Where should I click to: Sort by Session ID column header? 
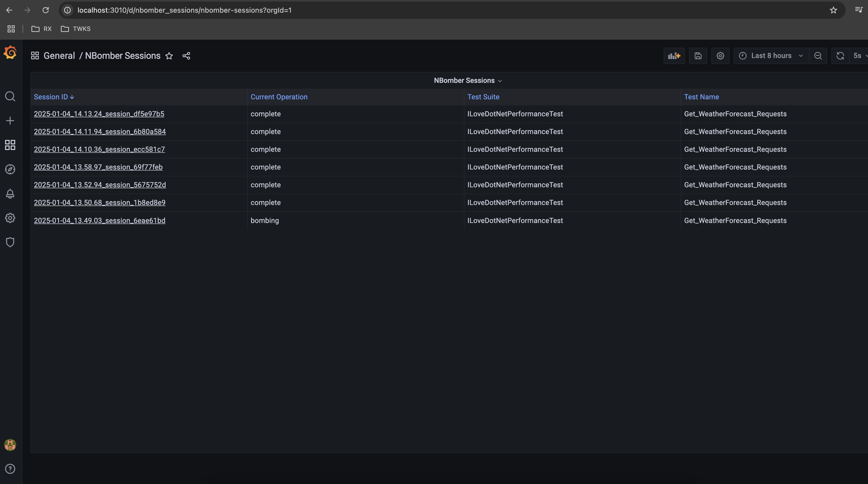54,97
